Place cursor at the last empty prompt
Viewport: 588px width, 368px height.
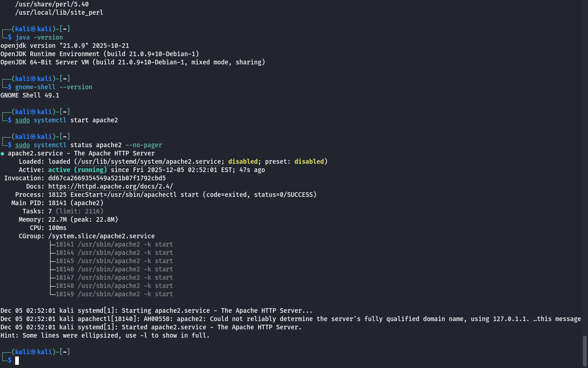(x=17, y=360)
